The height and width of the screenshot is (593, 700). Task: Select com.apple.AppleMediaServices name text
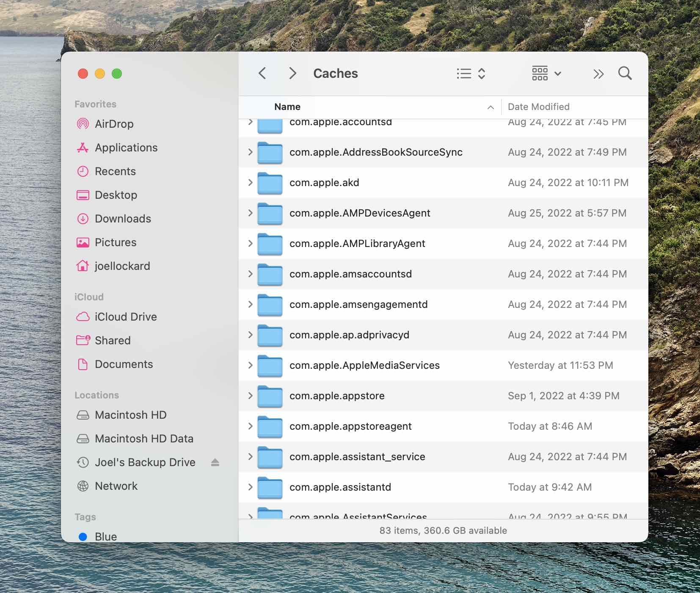[x=364, y=365]
